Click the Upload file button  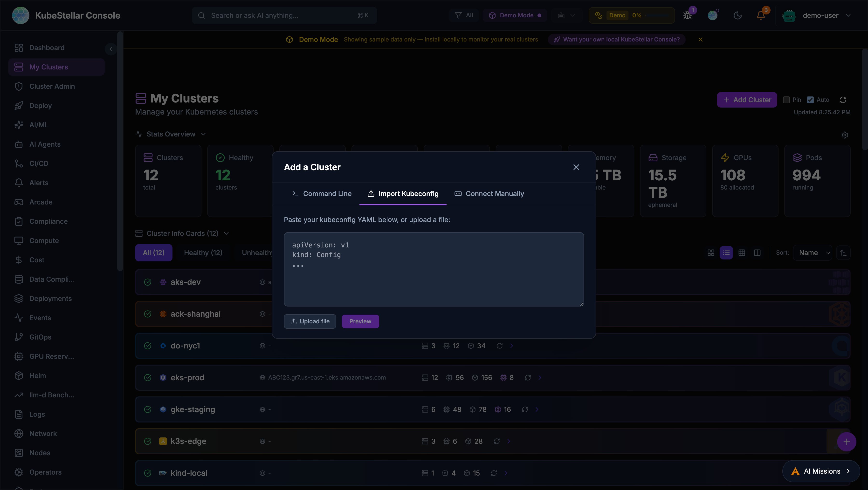(x=310, y=321)
